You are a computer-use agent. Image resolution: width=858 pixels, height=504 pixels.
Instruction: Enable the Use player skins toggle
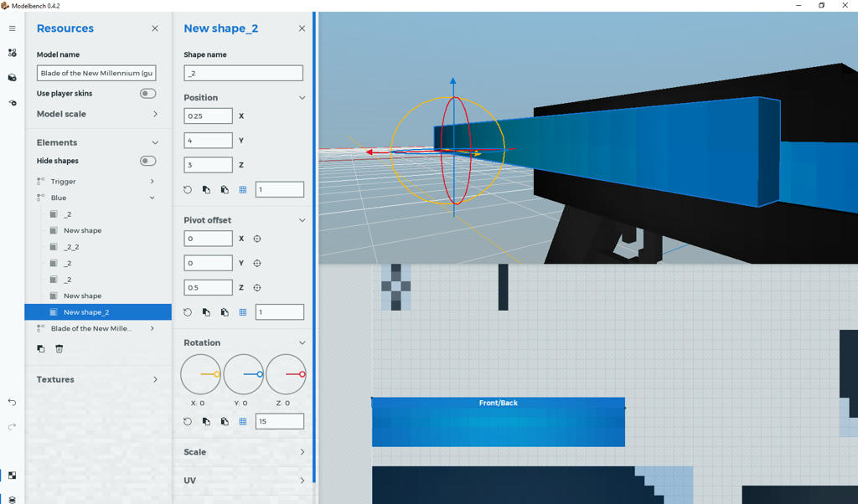147,94
